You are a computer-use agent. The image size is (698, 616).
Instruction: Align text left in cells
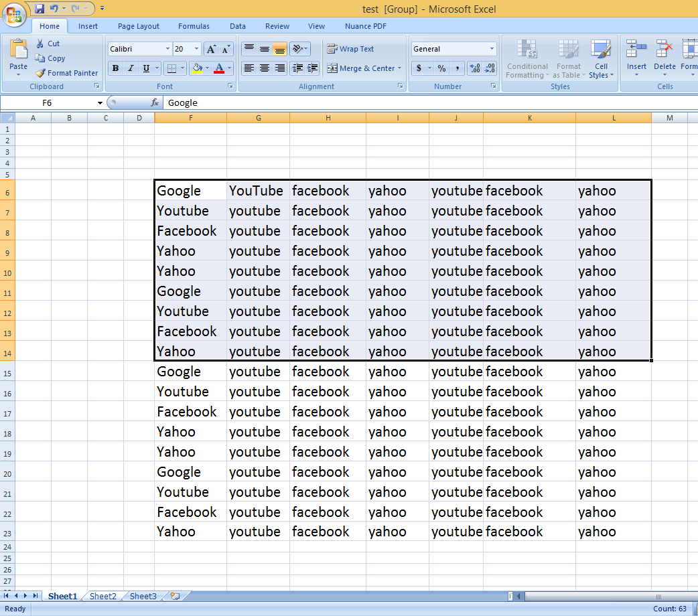(x=249, y=68)
